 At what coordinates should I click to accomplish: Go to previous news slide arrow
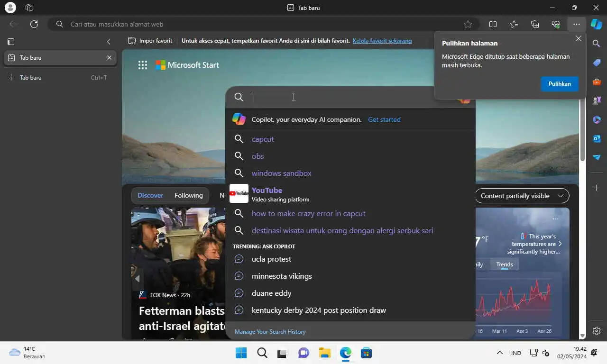[137, 279]
